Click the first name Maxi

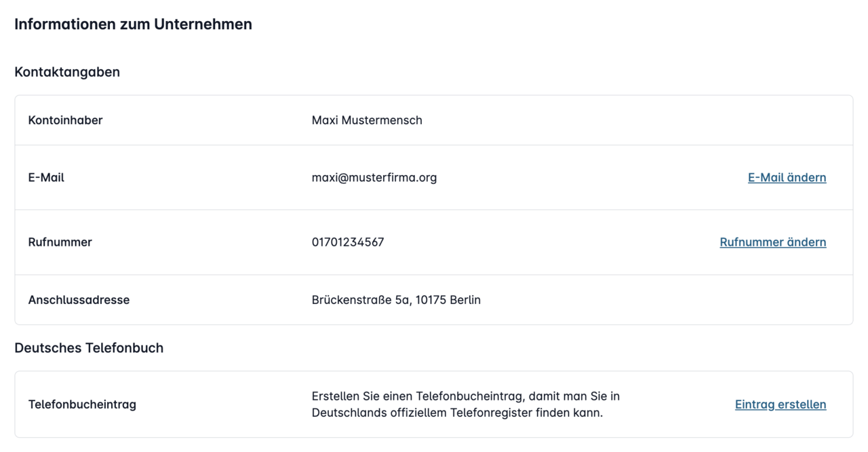(325, 120)
